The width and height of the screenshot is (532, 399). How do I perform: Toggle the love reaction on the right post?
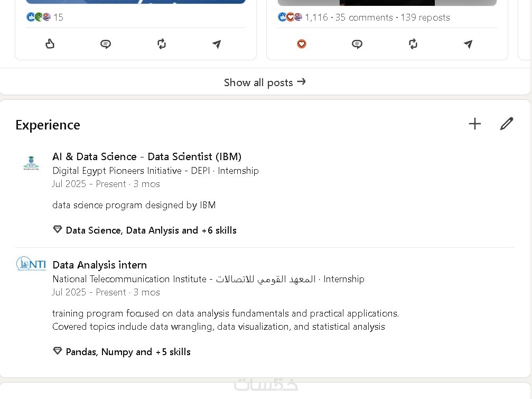click(x=302, y=44)
